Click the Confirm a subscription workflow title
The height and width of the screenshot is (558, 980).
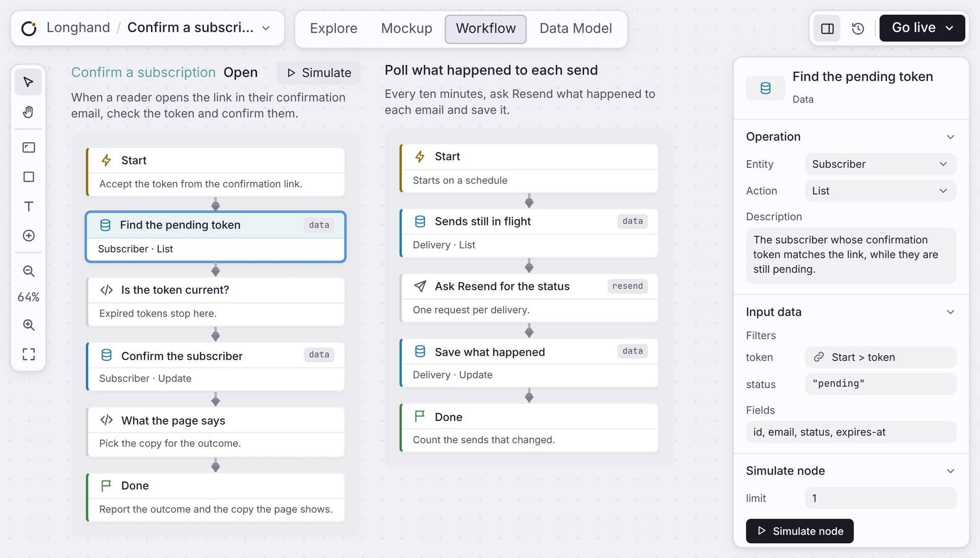click(x=143, y=72)
